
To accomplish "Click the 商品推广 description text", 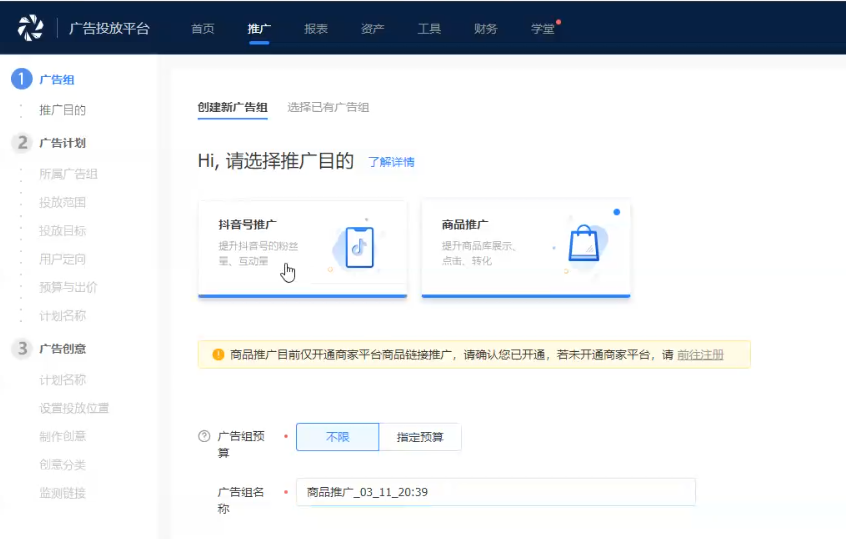I will click(479, 253).
